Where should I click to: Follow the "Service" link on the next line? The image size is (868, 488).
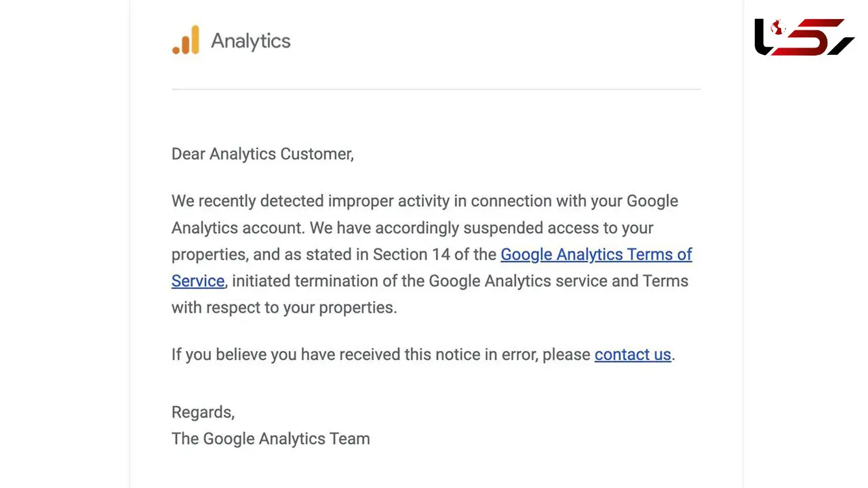pos(198,281)
